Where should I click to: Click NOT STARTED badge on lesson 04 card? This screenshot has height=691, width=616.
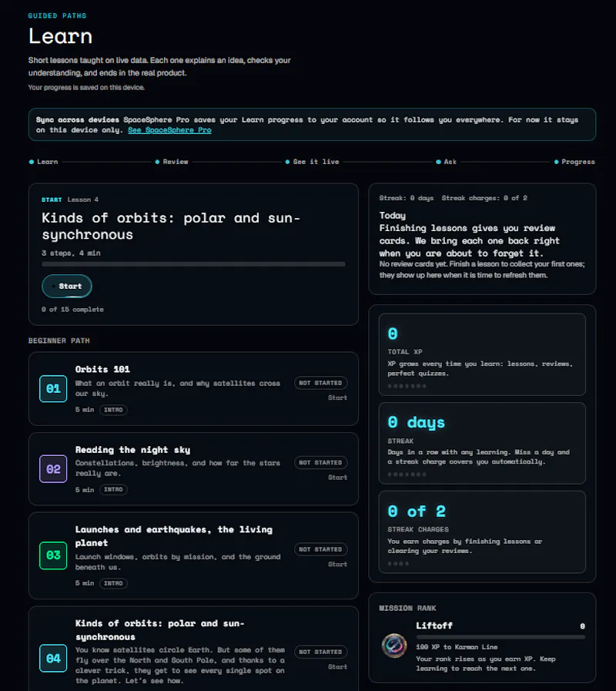[320, 652]
